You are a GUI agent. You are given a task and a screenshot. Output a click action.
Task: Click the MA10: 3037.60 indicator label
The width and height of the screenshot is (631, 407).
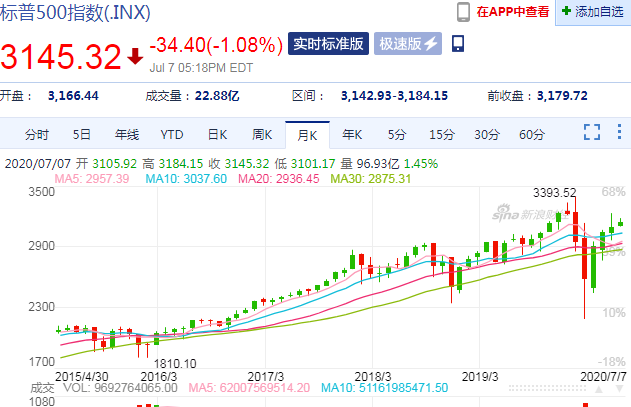point(186,179)
